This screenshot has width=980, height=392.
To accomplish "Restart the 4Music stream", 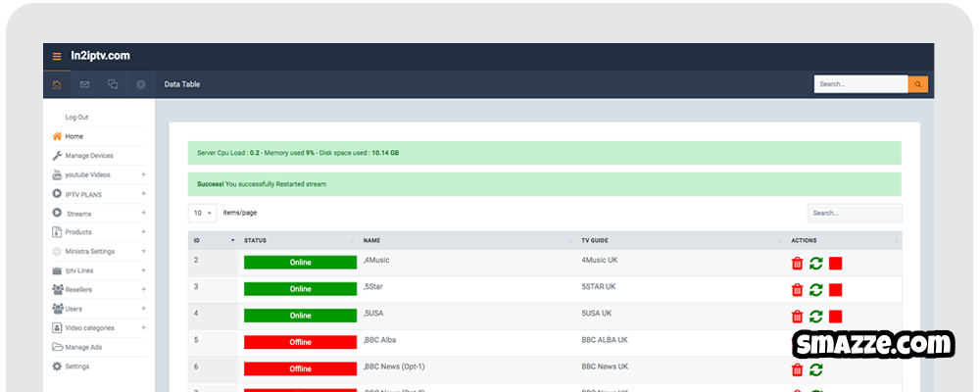I will point(815,264).
